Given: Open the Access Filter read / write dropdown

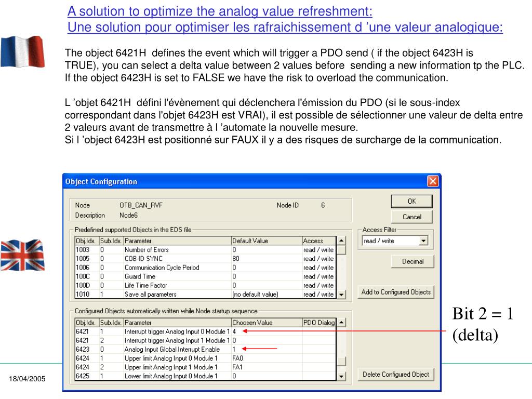Looking at the screenshot, I should point(423,241).
